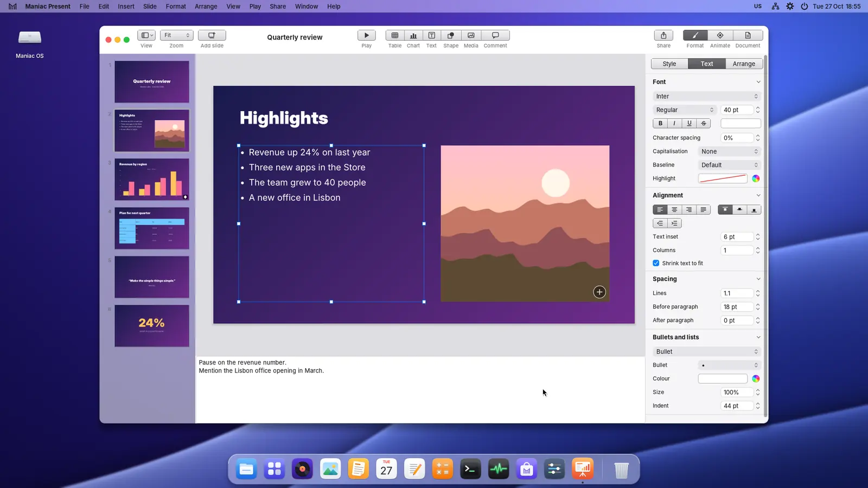
Task: Switch to the Style tab
Action: [x=669, y=63]
